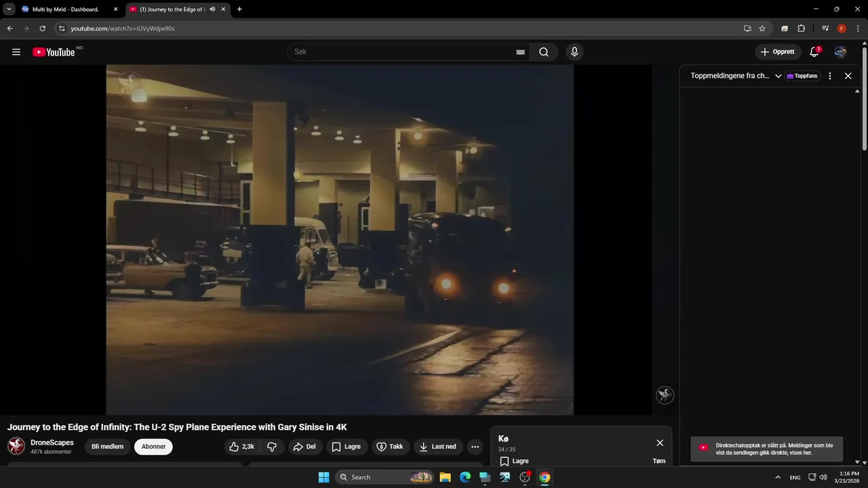This screenshot has height=488, width=868.
Task: Open chat panel's three-dot options menu
Action: click(x=830, y=76)
